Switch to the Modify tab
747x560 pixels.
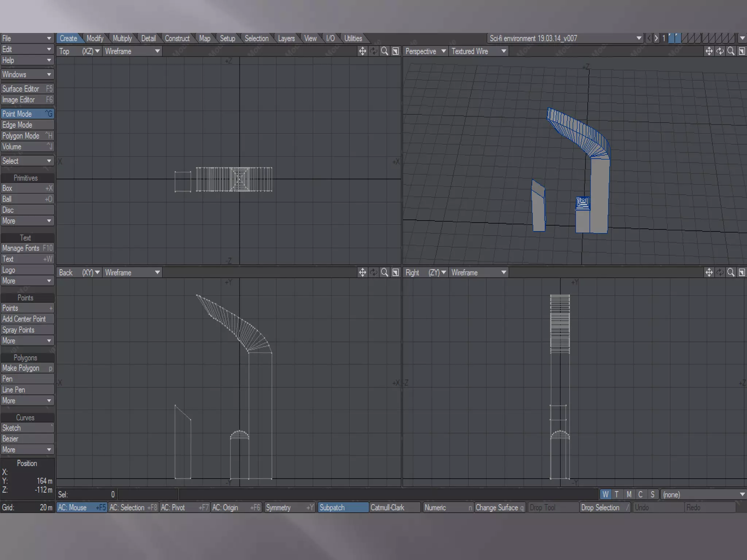95,38
